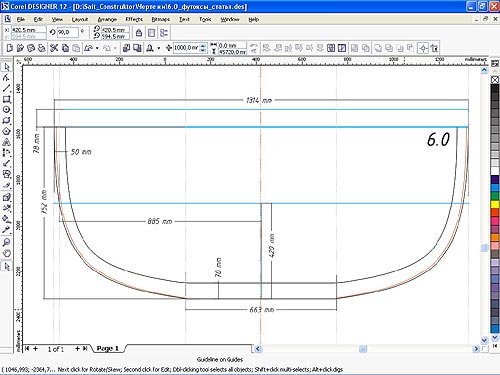Click the Undo arrow icon
The height and width of the screenshot is (375, 500).
tap(88, 48)
